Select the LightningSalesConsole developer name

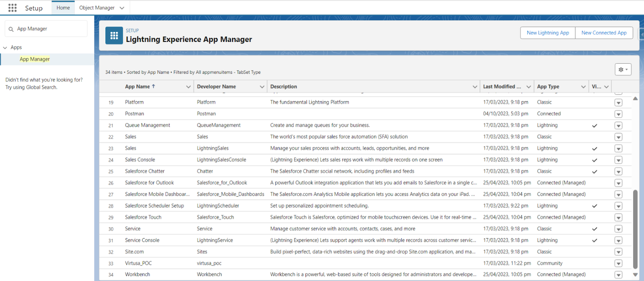tap(221, 160)
